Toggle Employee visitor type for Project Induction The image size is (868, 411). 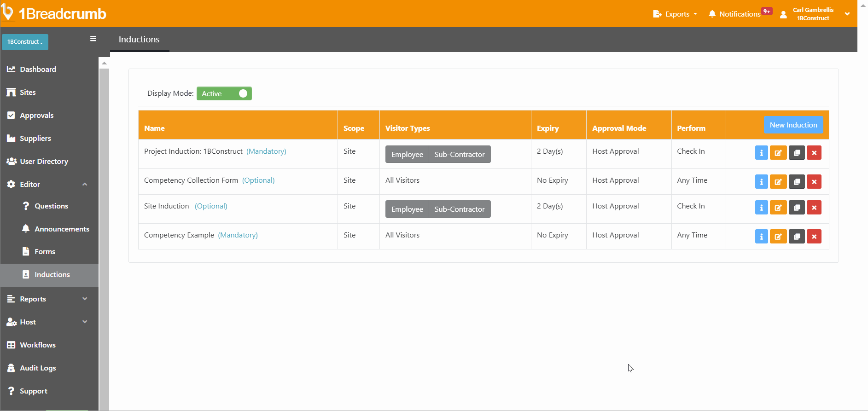click(x=407, y=154)
